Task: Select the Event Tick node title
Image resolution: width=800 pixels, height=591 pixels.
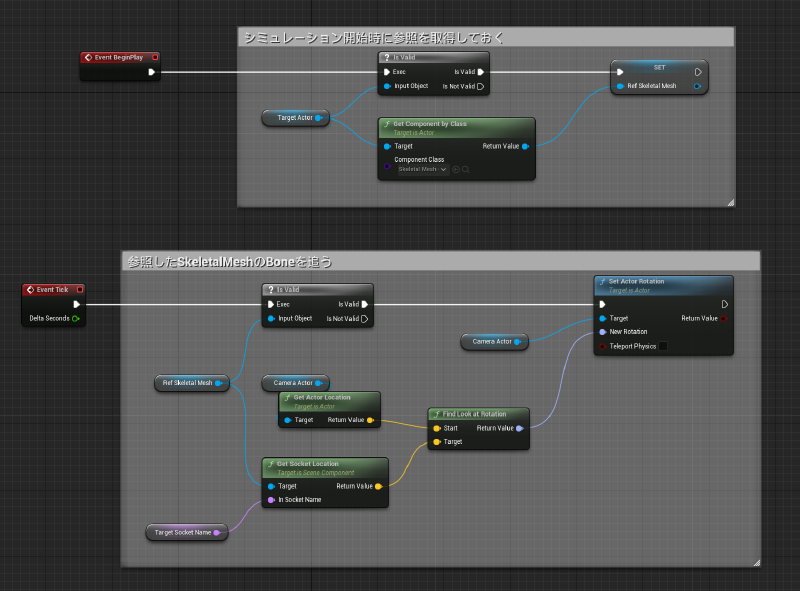Action: (x=53, y=289)
